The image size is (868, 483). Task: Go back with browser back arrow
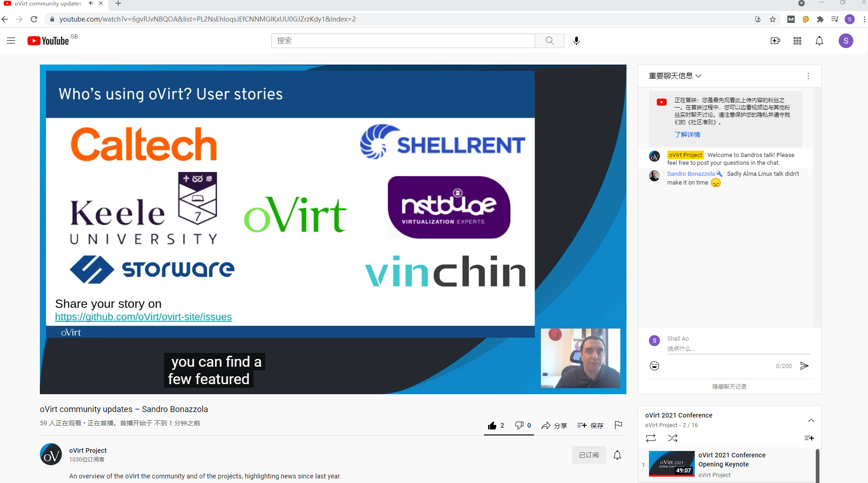coord(5,19)
